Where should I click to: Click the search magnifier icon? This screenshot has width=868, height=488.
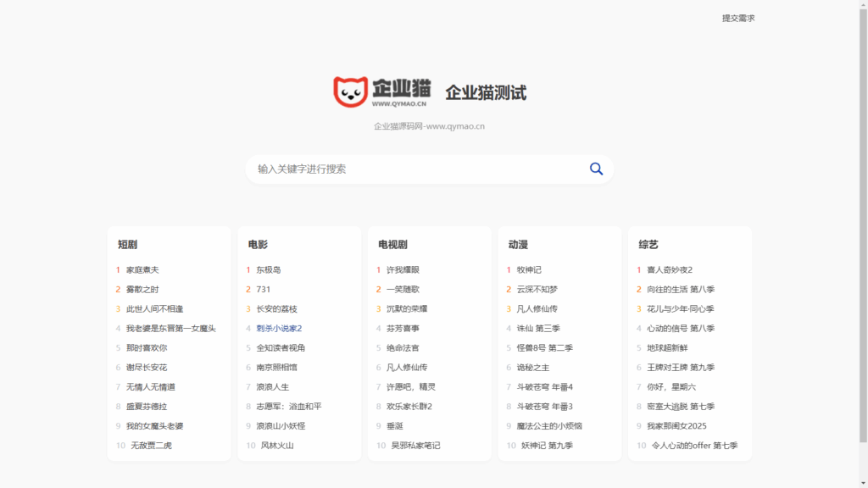[x=596, y=169]
